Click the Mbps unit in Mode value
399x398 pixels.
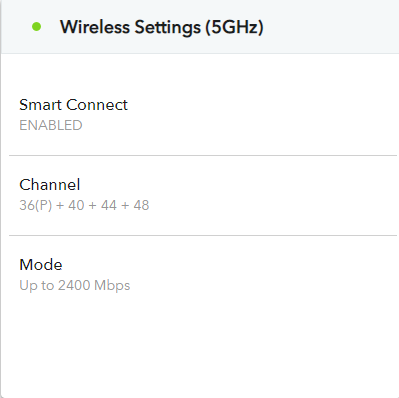point(112,286)
